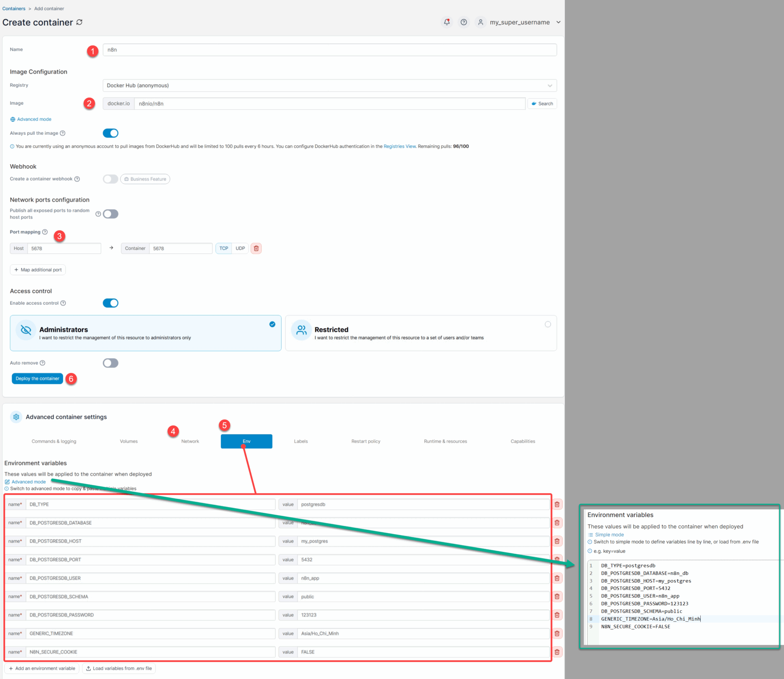Open the Restart policy tab
784x679 pixels.
(366, 441)
